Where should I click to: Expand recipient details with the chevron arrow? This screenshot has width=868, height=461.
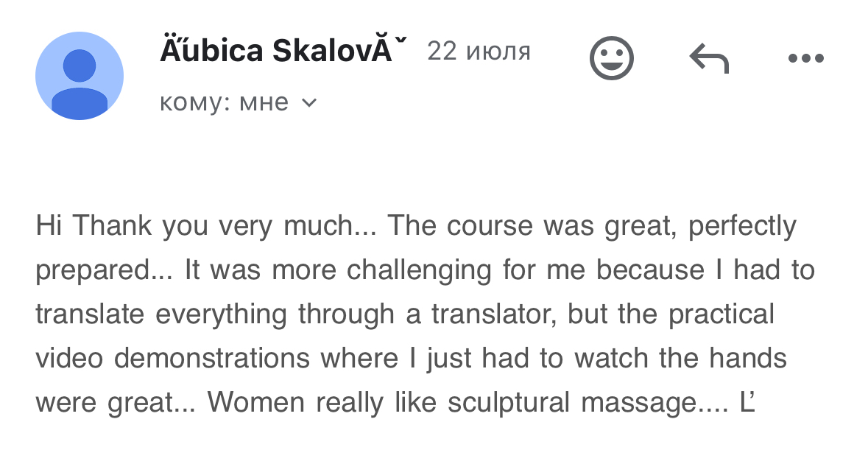310,103
